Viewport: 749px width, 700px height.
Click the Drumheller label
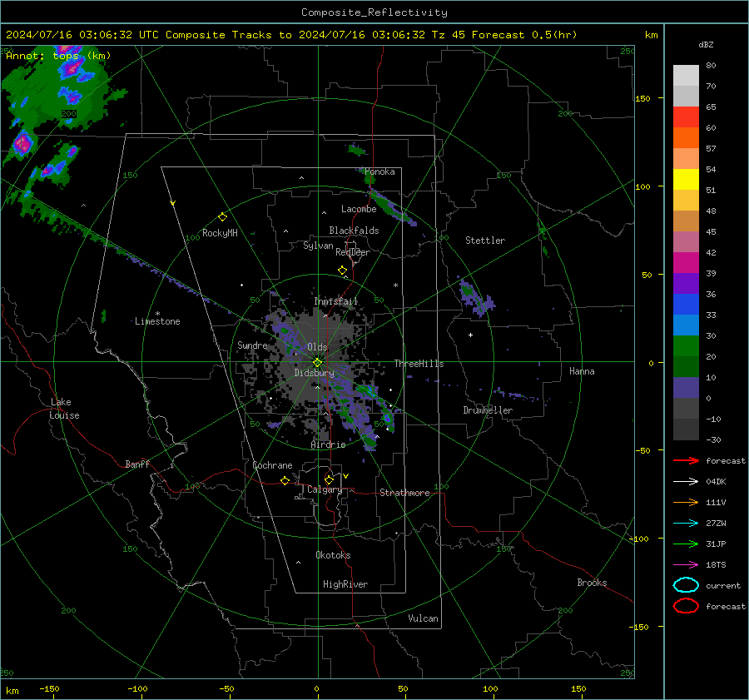(x=488, y=410)
